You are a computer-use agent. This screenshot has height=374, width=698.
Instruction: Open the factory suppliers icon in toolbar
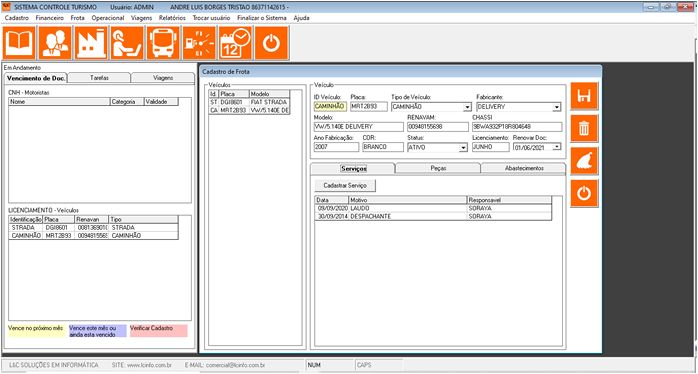pos(91,43)
